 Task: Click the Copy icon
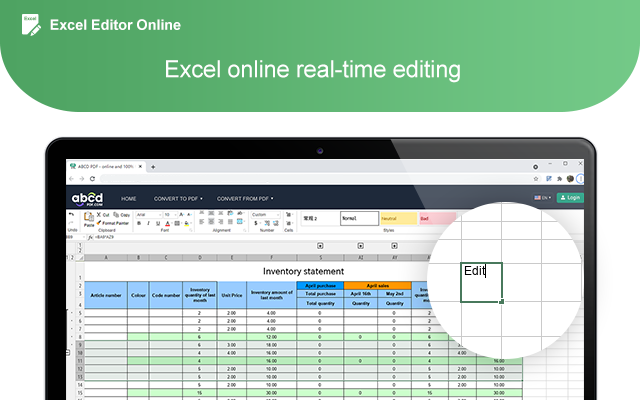(116, 214)
